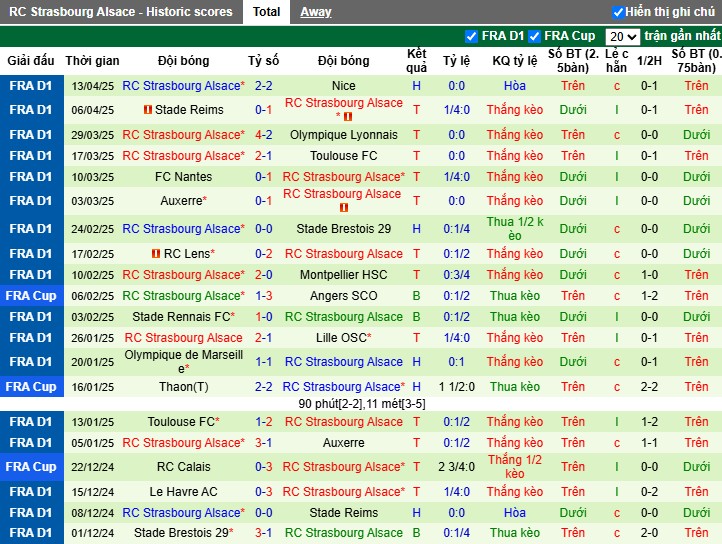The height and width of the screenshot is (544, 722).
Task: Select Thua 1/2 kèo result on 24/02/25
Action: (x=515, y=228)
